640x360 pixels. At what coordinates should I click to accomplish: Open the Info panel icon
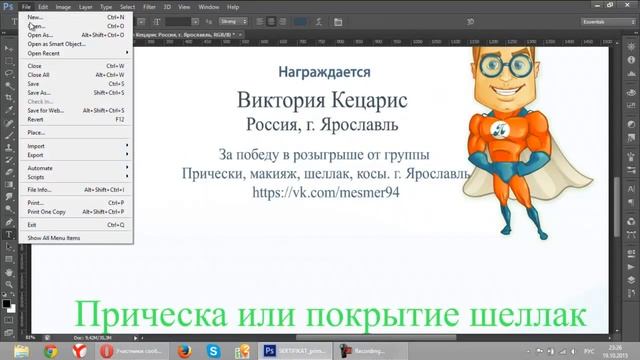pyautogui.click(x=631, y=60)
